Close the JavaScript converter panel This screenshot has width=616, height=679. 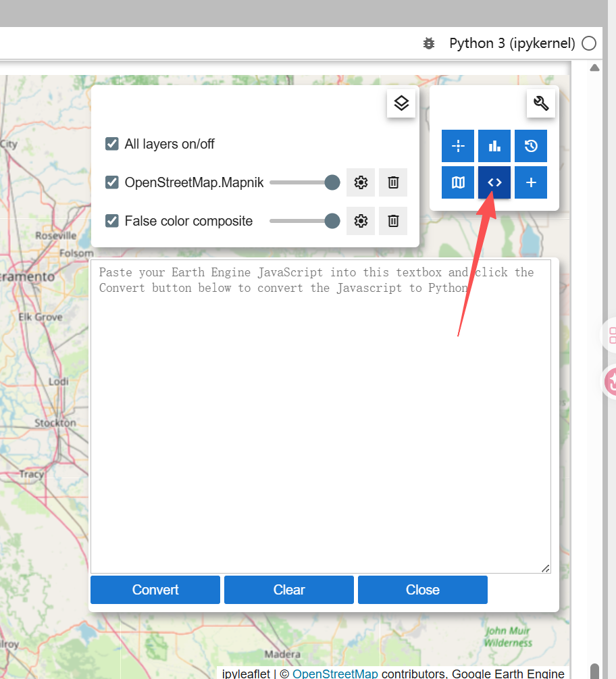coord(423,590)
